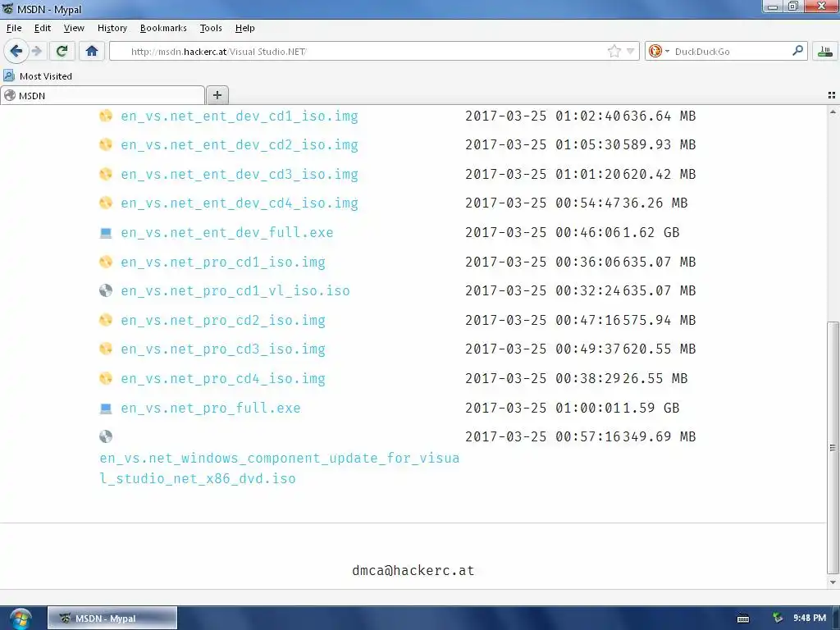
Task: Click disc icon beside pro_cd4_iso.img
Action: [106, 378]
